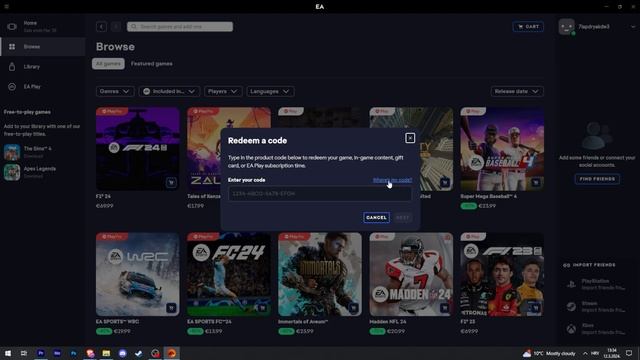Expand the account dropdown chevron

(633, 27)
